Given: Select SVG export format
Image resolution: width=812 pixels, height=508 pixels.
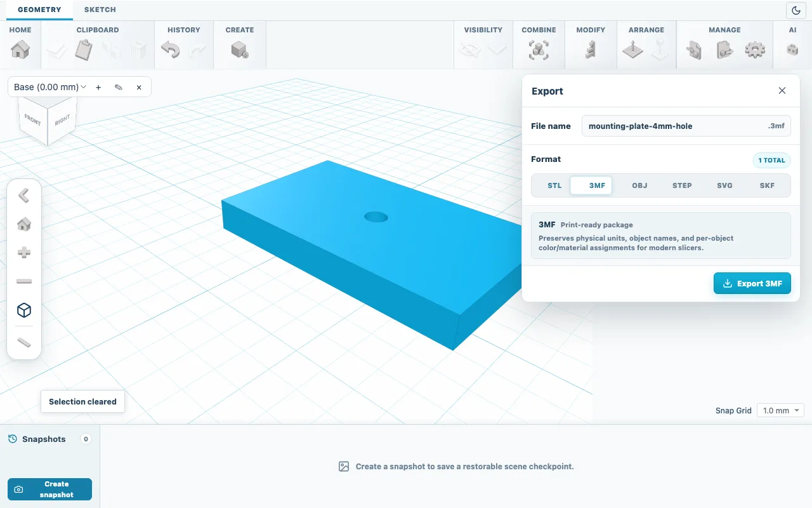Looking at the screenshot, I should [x=724, y=185].
